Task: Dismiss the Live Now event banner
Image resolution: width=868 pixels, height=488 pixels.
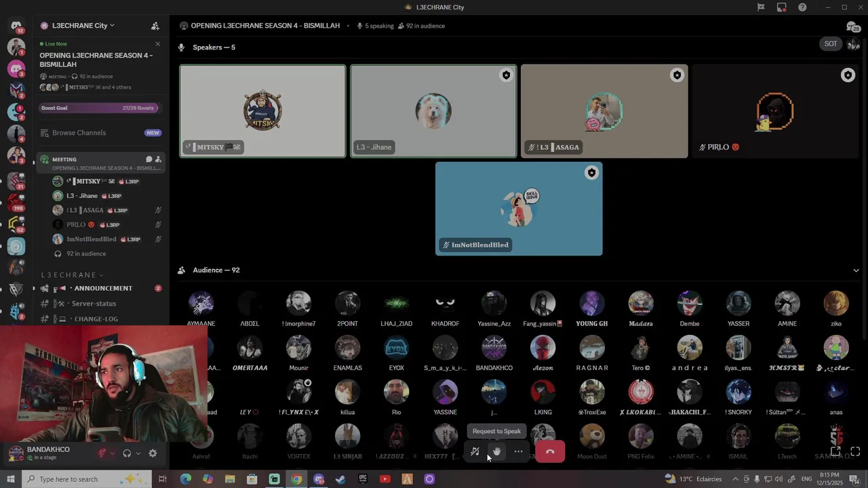Action: coord(157,44)
